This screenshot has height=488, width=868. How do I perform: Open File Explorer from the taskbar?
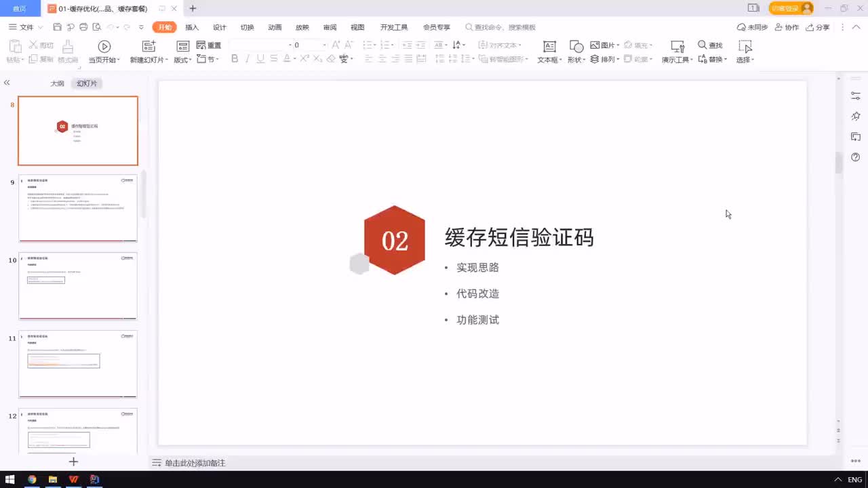(53, 479)
